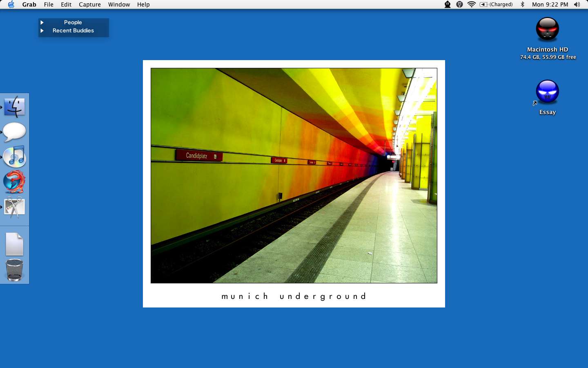Click the Essay desktop label
This screenshot has height=368, width=588.
pyautogui.click(x=548, y=112)
